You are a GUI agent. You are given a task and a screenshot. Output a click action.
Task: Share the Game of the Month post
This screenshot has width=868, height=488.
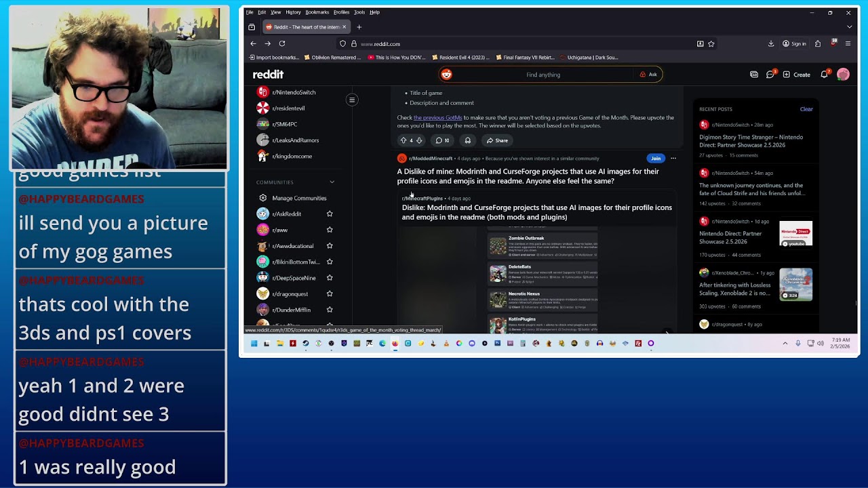pos(497,140)
